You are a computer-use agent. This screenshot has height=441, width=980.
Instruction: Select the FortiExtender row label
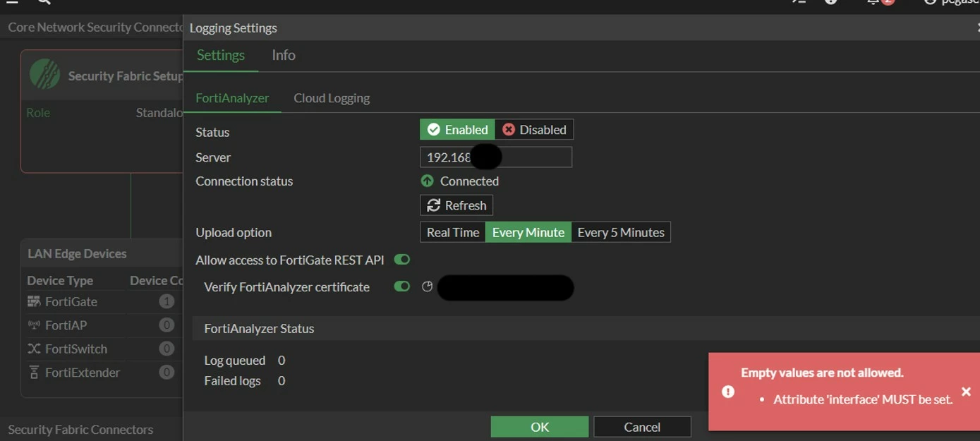83,373
